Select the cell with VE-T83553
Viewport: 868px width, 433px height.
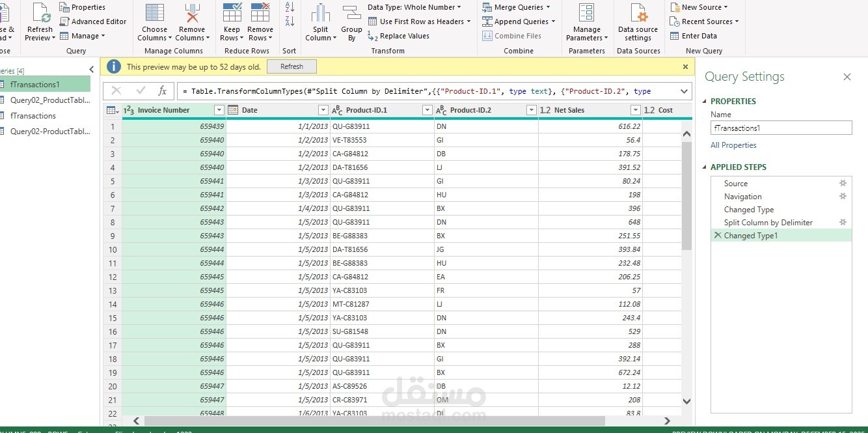click(x=382, y=140)
